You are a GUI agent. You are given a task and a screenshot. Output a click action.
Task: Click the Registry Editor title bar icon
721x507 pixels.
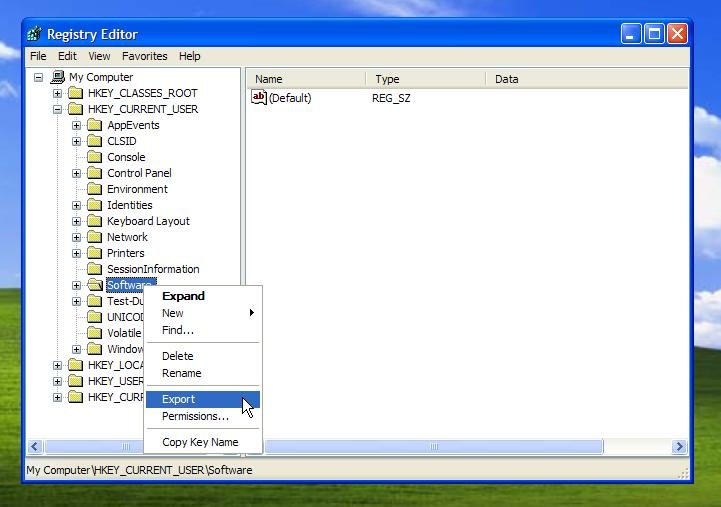34,34
